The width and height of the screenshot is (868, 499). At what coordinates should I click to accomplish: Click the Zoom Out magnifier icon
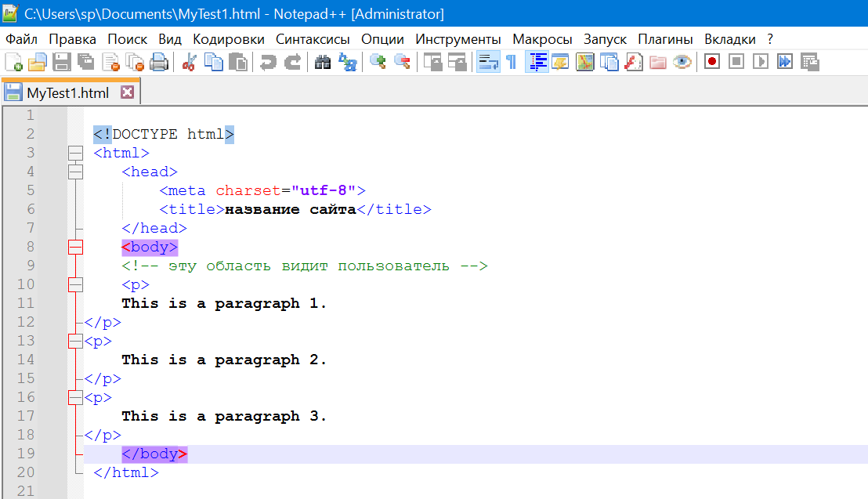(403, 62)
